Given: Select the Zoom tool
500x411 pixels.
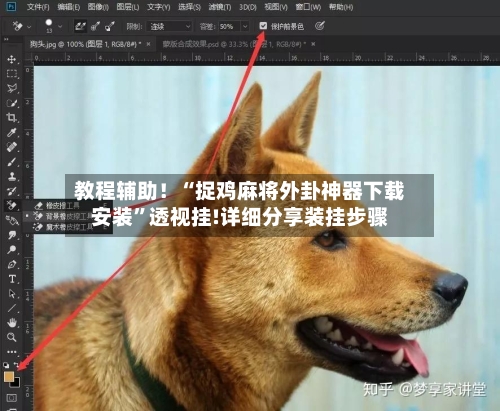Looking at the screenshot, I should [12, 337].
